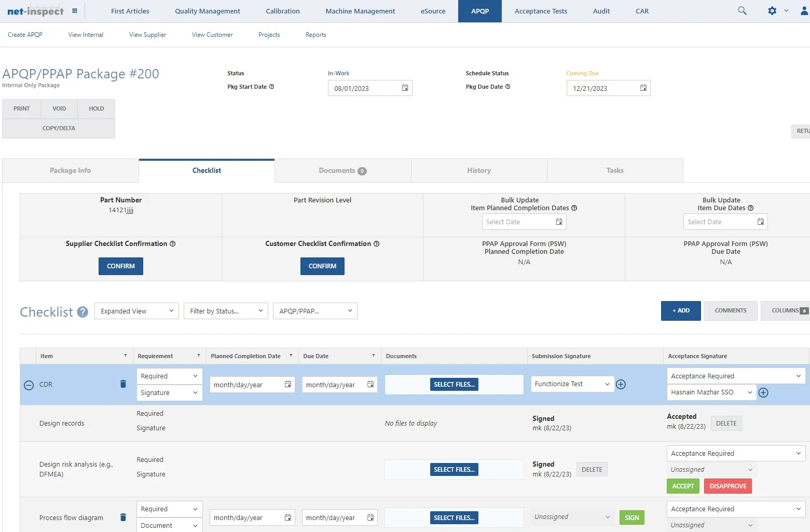Open the Functionize Test submission signature dropdown
810x532 pixels.
point(571,384)
